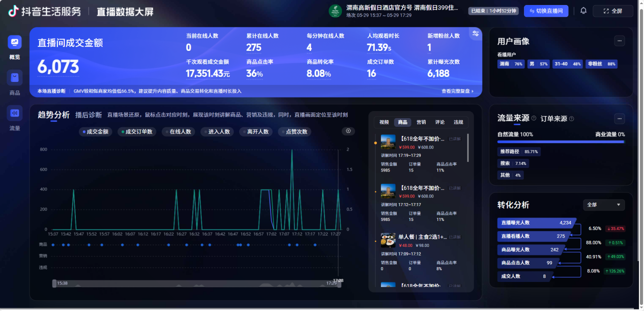The image size is (644, 311).
Task: Click the 渭南 76% audience tag
Action: pos(511,64)
